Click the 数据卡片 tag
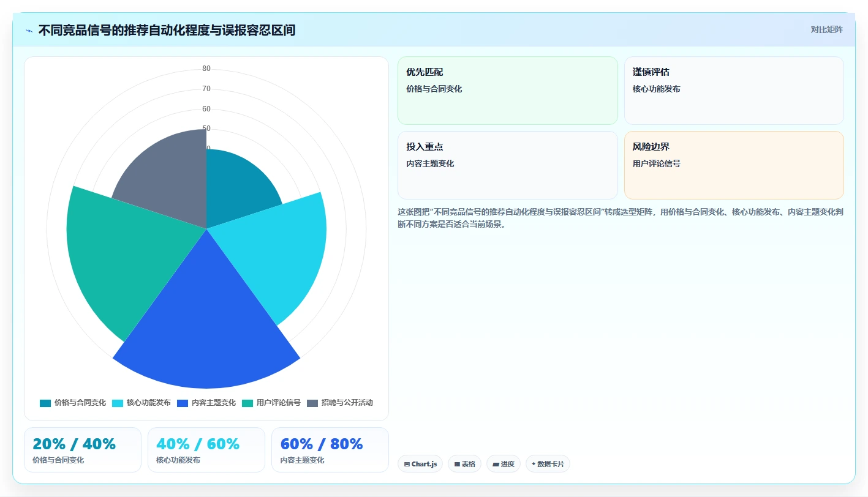 (548, 464)
